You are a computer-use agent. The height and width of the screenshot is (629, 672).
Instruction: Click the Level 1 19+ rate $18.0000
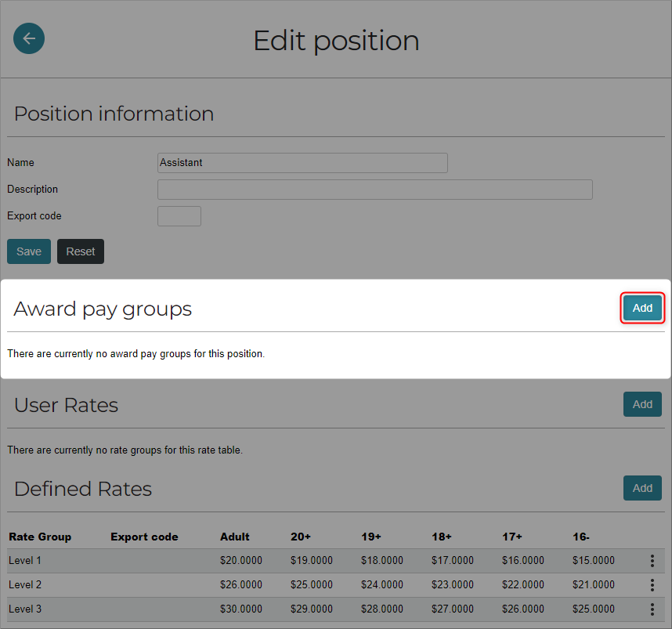382,560
